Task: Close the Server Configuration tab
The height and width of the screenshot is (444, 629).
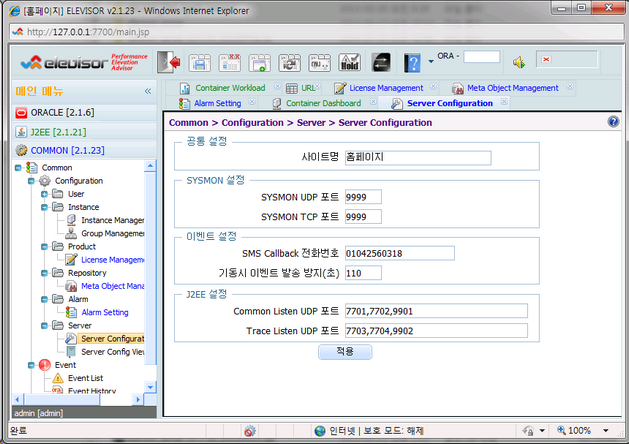Action: click(x=504, y=101)
